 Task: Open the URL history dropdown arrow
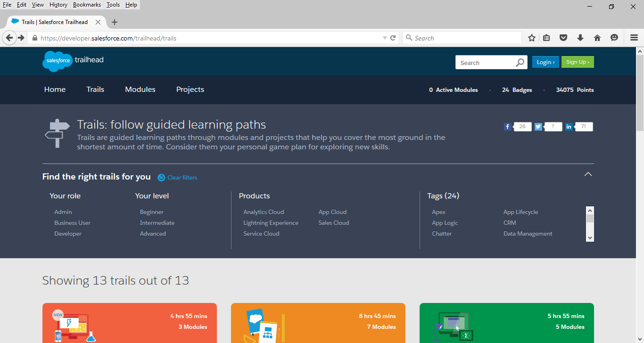pos(385,38)
